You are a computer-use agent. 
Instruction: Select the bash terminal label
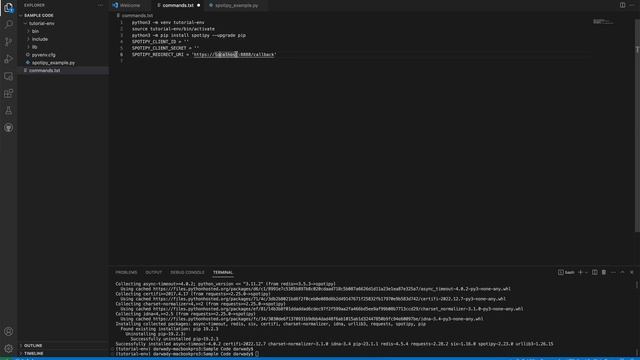(567, 272)
